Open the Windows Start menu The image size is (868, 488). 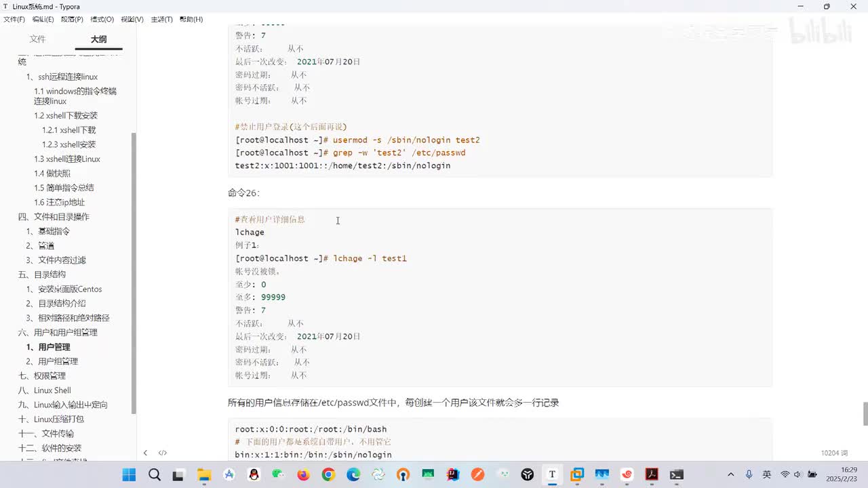(x=129, y=474)
